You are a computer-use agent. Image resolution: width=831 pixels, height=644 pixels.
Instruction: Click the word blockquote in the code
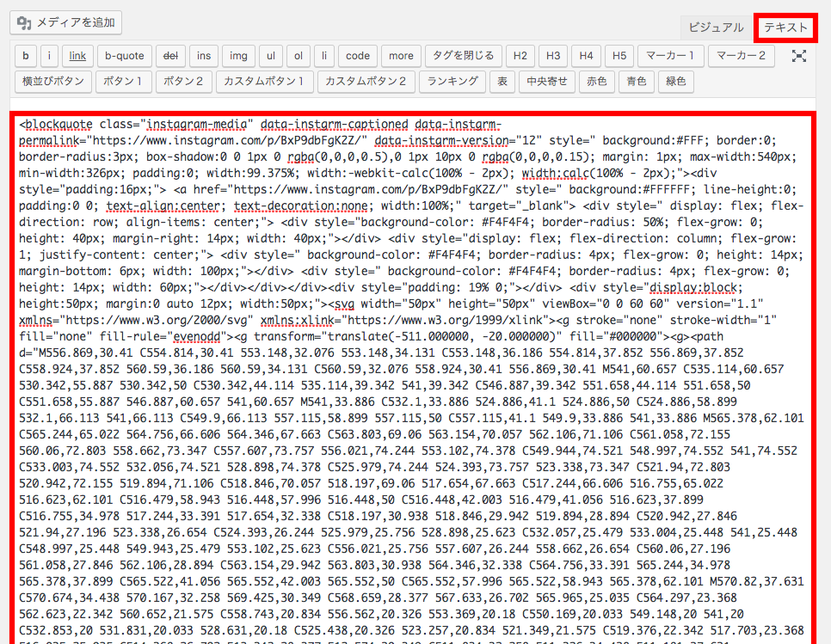click(x=58, y=125)
